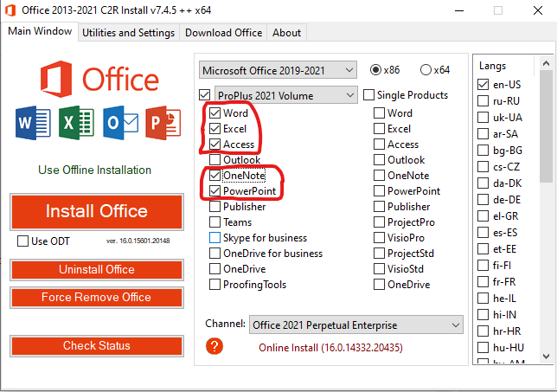Image resolution: width=557 pixels, height=392 pixels.
Task: Go to the About tab
Action: (286, 33)
